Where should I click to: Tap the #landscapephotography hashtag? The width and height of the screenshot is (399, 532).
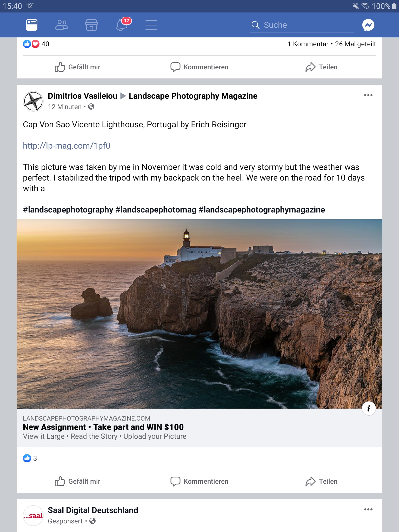pos(68,210)
